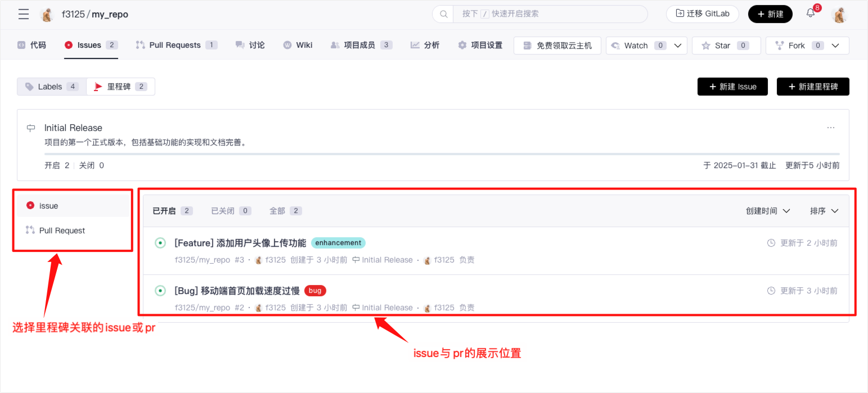Click the Initial Release milestone progress bar

pos(442,153)
